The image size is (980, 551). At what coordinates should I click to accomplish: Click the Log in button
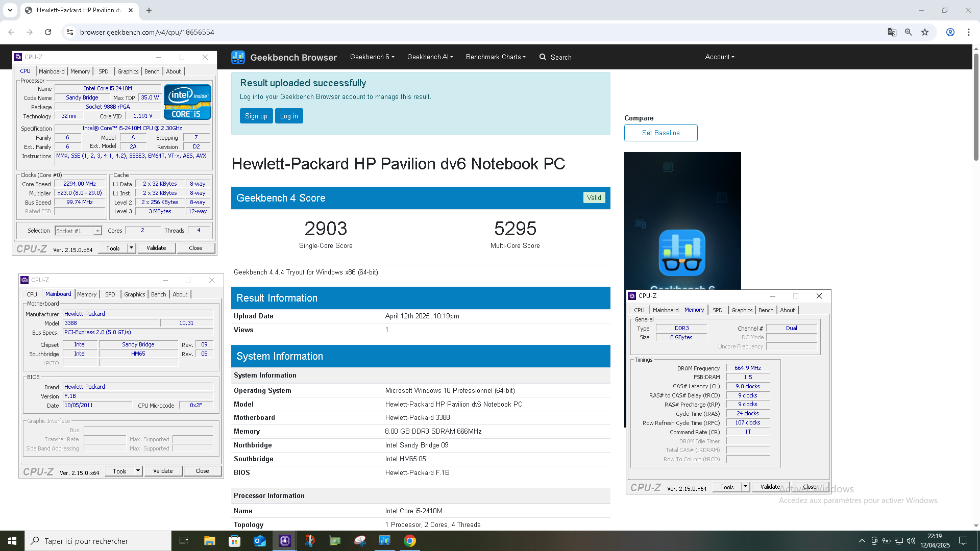289,116
